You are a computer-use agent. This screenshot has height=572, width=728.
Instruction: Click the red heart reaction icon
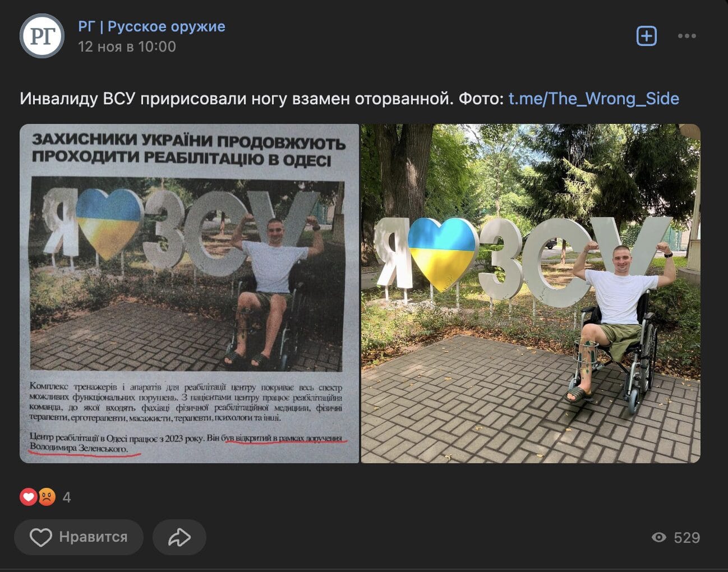tap(29, 497)
